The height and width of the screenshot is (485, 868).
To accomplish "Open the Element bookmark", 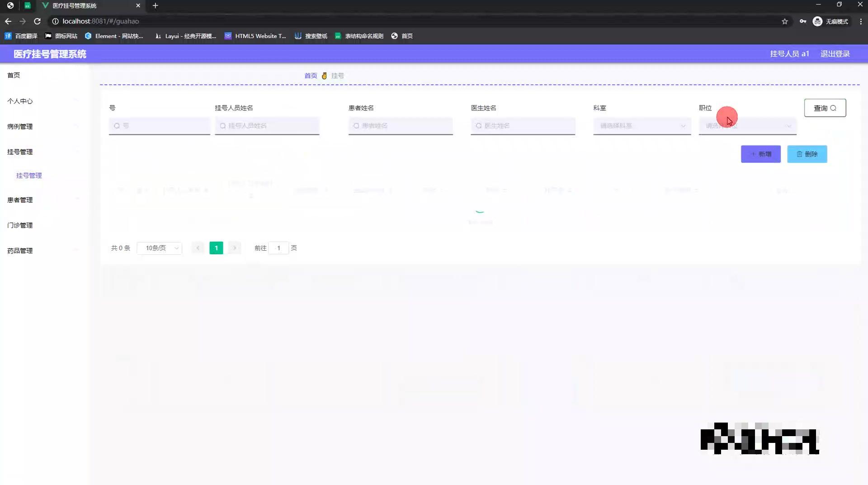I will pyautogui.click(x=114, y=36).
